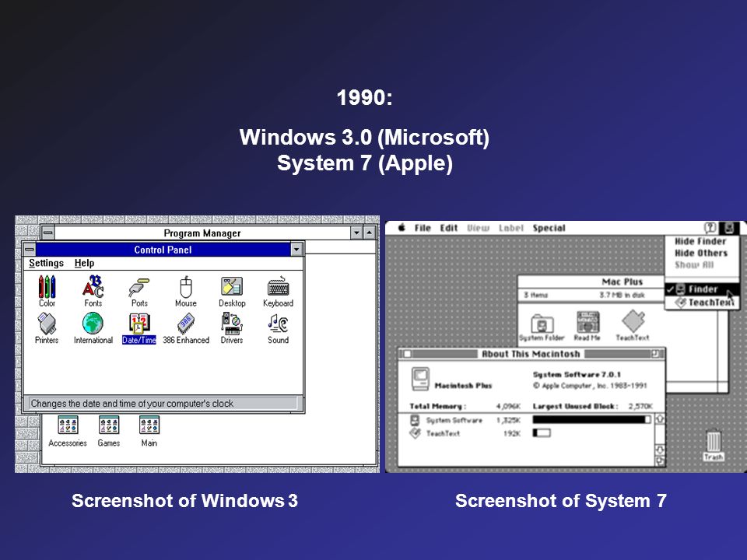Click the scroll down arrow in About window
This screenshot has height=560, width=747.
[661, 450]
